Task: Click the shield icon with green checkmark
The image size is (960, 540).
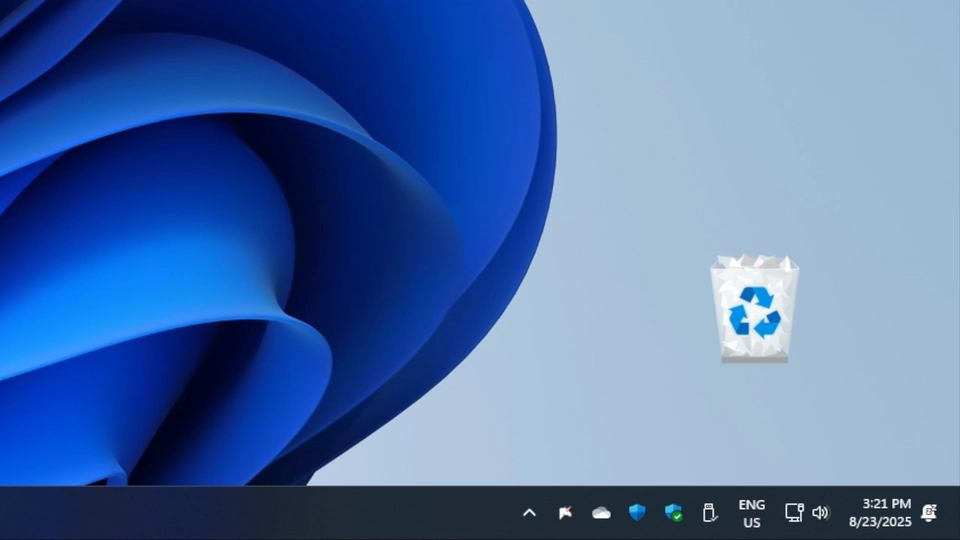Action: (x=673, y=512)
